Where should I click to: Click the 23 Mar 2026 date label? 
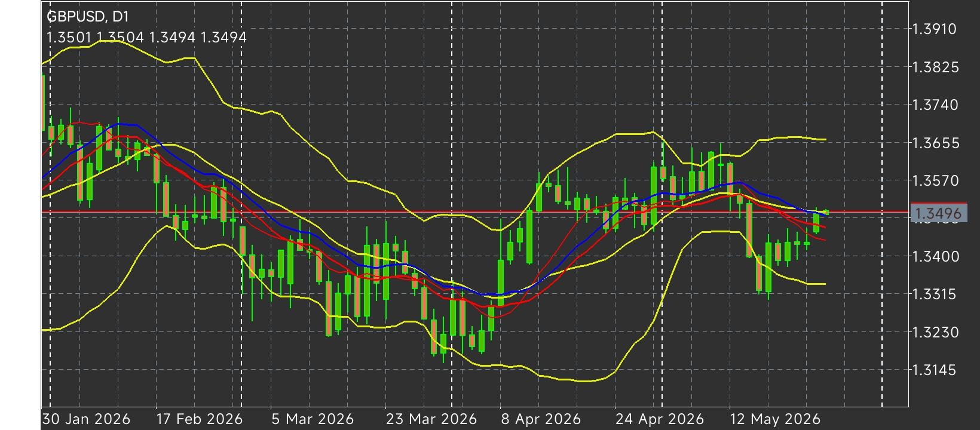point(431,419)
